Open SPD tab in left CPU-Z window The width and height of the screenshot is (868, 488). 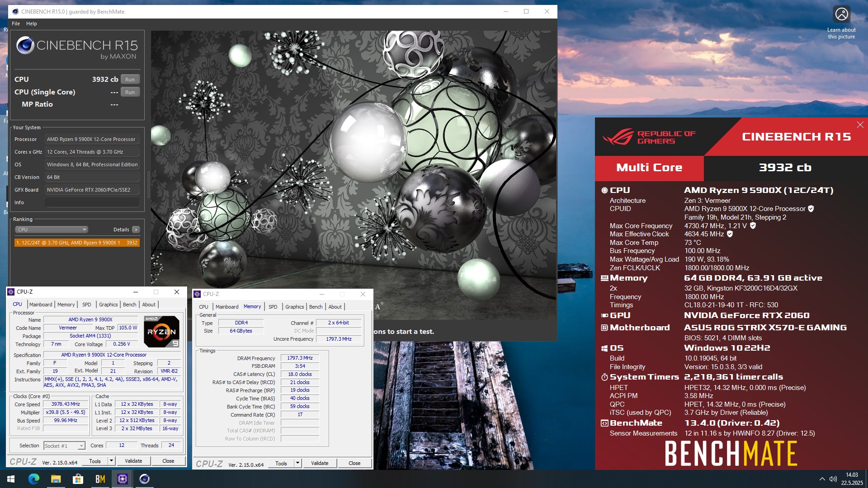pos(87,305)
